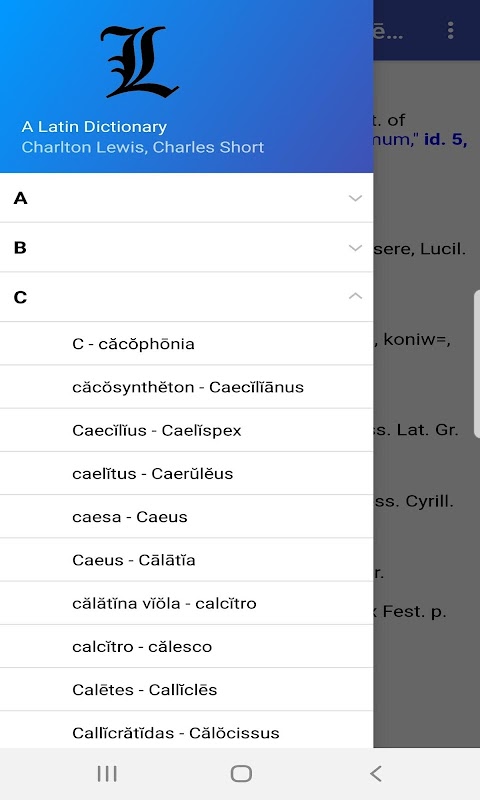Open calcĭtro - călesco range
This screenshot has height=800, width=480.
click(x=186, y=646)
